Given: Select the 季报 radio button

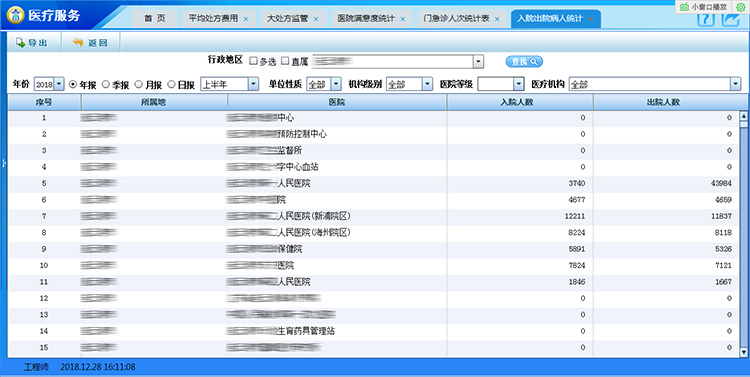Looking at the screenshot, I should coord(106,84).
